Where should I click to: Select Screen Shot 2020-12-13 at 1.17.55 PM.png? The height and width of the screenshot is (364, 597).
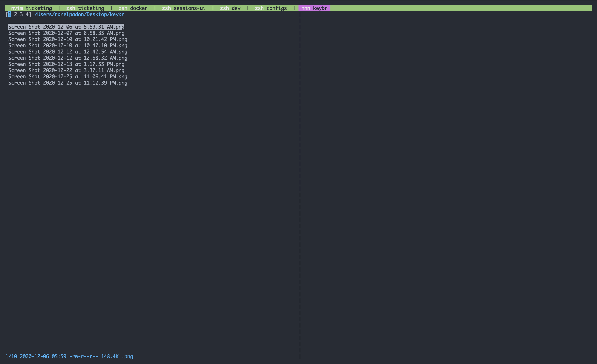(x=66, y=64)
